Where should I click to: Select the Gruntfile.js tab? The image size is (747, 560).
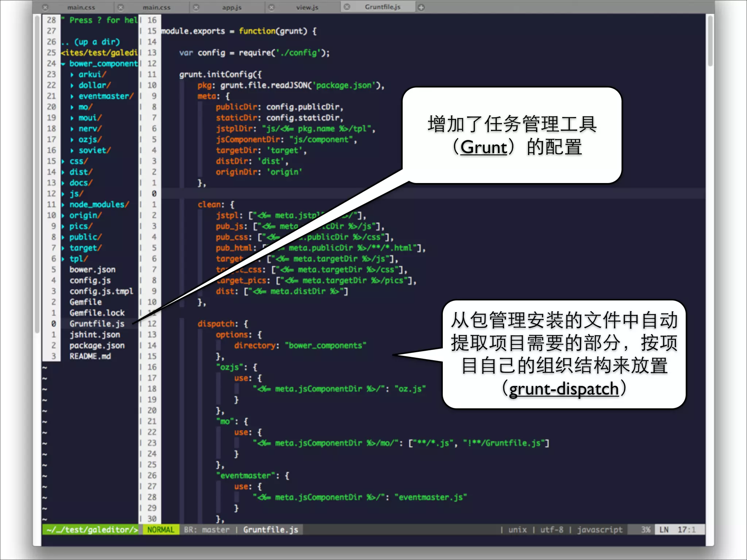pos(382,7)
